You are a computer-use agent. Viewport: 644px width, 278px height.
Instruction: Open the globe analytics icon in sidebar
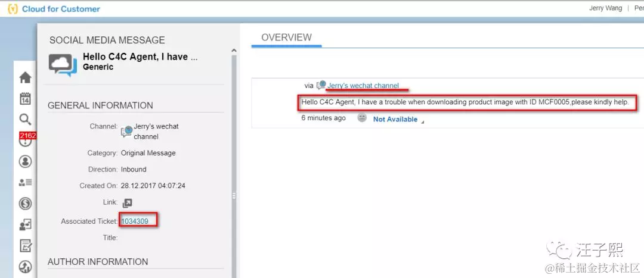click(x=25, y=267)
